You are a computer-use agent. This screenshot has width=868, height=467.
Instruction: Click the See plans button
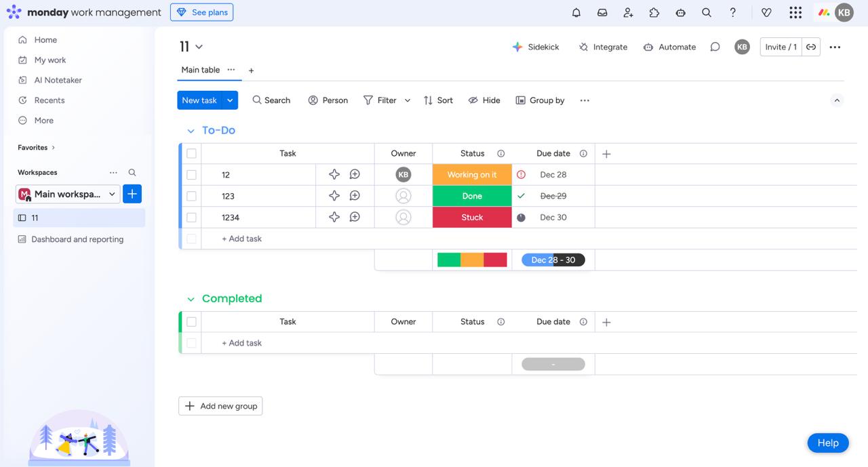coord(201,12)
